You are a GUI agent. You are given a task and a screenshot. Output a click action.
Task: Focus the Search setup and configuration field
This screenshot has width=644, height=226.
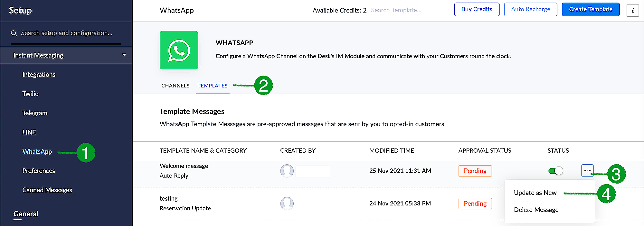pos(67,33)
